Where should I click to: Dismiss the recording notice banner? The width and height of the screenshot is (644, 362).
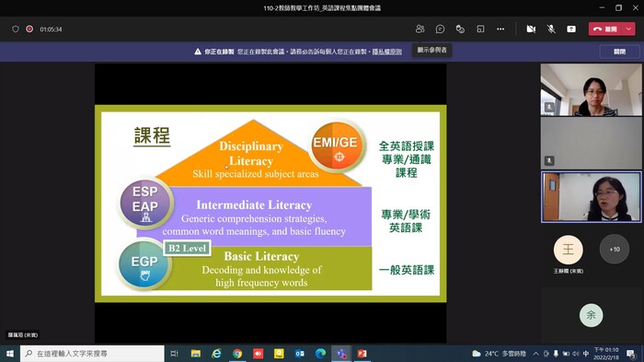click(x=619, y=52)
